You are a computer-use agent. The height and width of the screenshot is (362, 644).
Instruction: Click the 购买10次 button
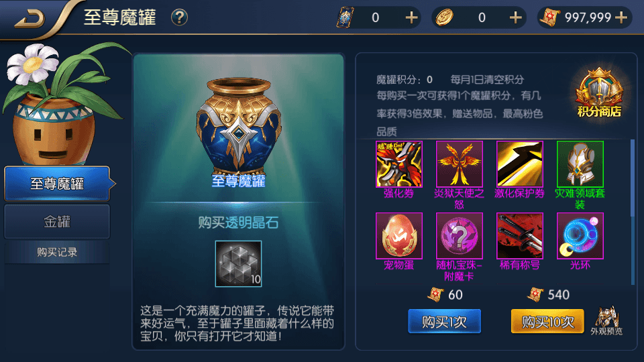(x=547, y=321)
